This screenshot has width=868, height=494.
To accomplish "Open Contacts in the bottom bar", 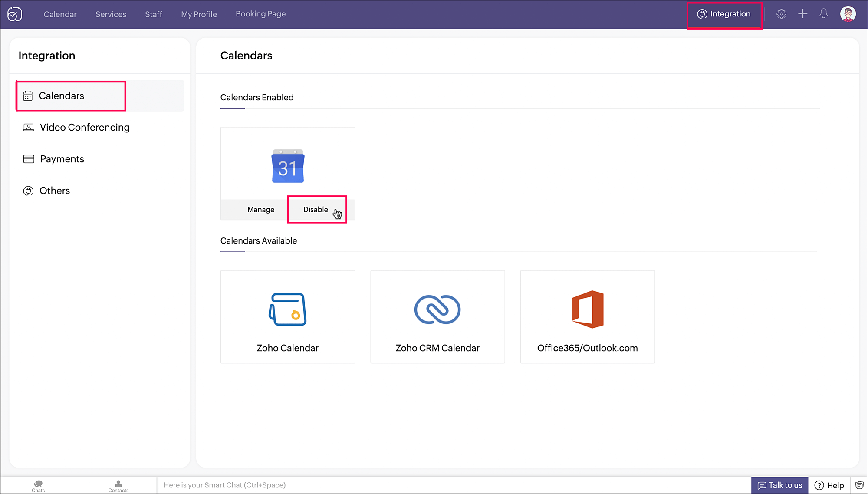I will tap(118, 486).
